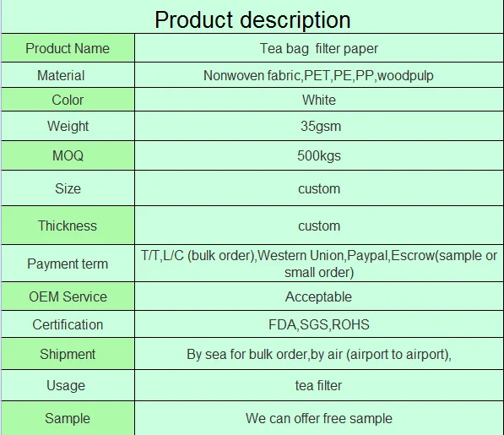This screenshot has height=435, width=504.
Task: Click the Western Union payment text
Action: coord(301,255)
